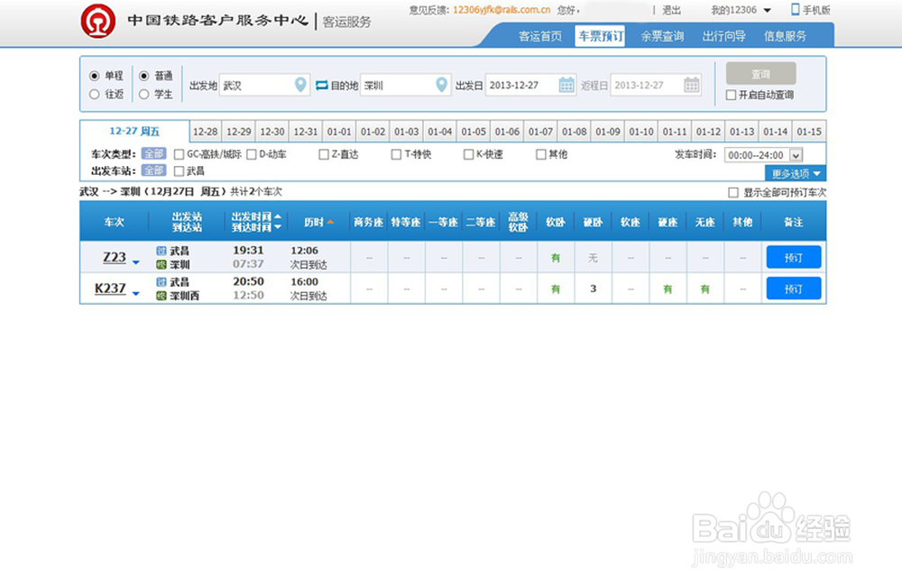Image resolution: width=902 pixels, height=588 pixels.
Task: Open the return date calendar icon
Action: 690,84
